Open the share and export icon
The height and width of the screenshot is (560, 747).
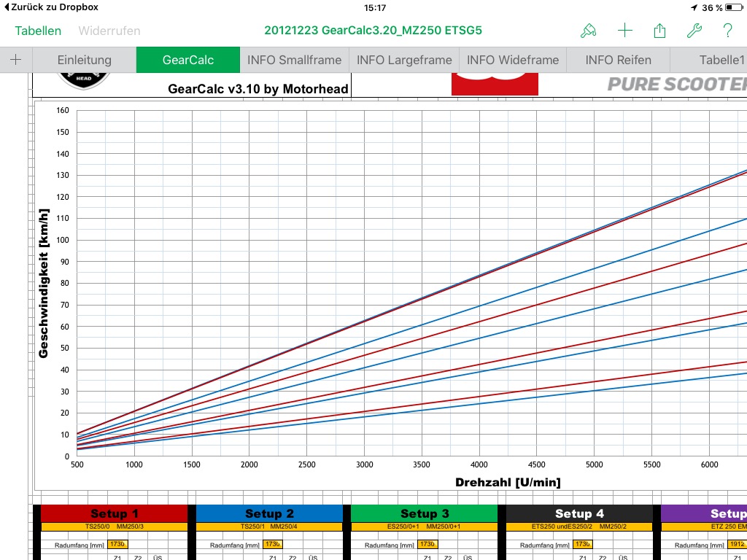pyautogui.click(x=659, y=31)
